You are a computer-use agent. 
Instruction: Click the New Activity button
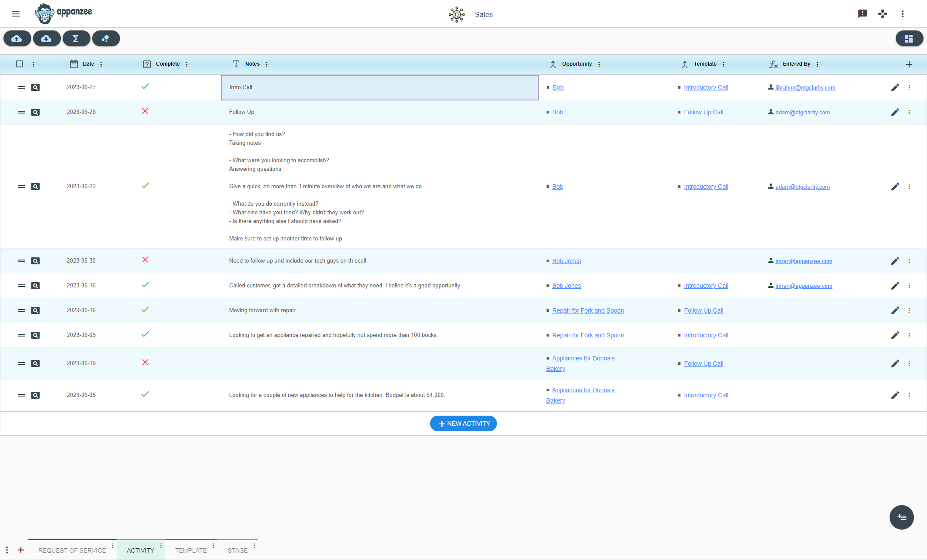463,423
